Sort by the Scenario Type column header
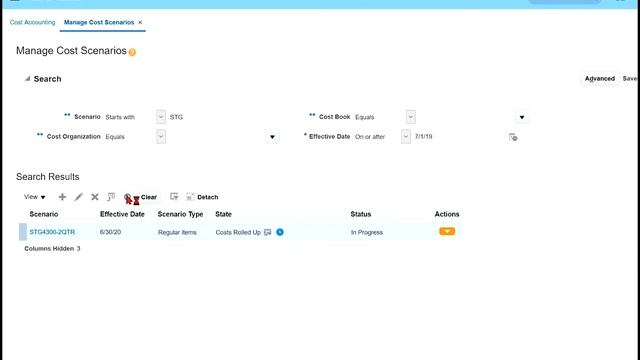The image size is (640, 360). click(x=180, y=214)
